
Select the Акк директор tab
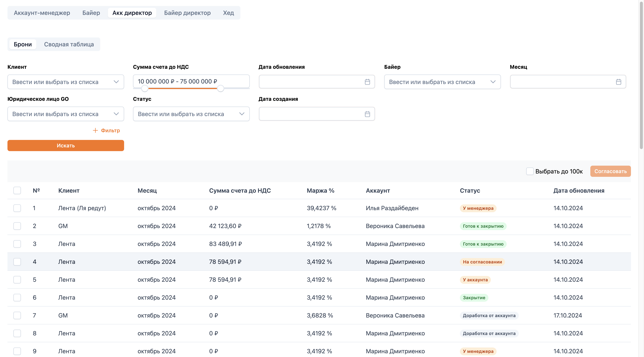(x=132, y=13)
